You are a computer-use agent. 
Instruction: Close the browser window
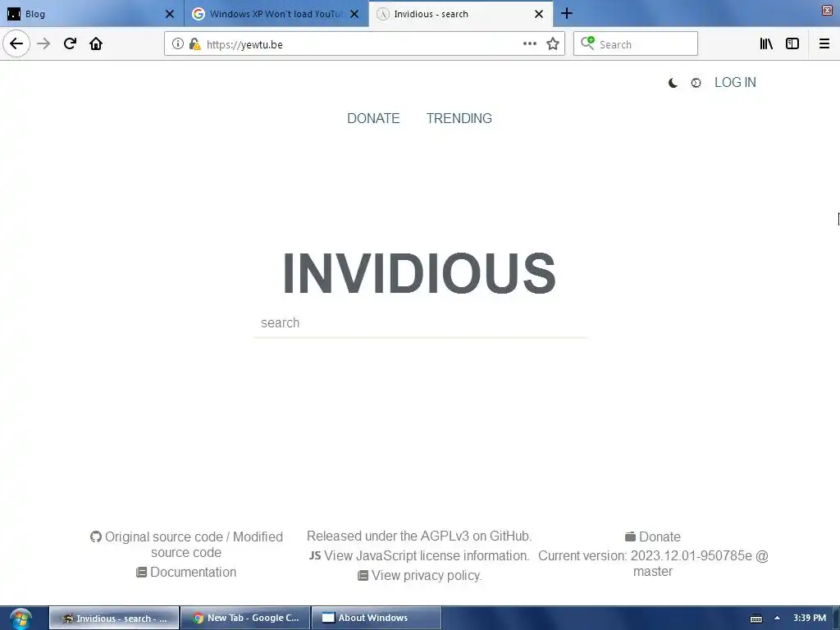(x=828, y=10)
